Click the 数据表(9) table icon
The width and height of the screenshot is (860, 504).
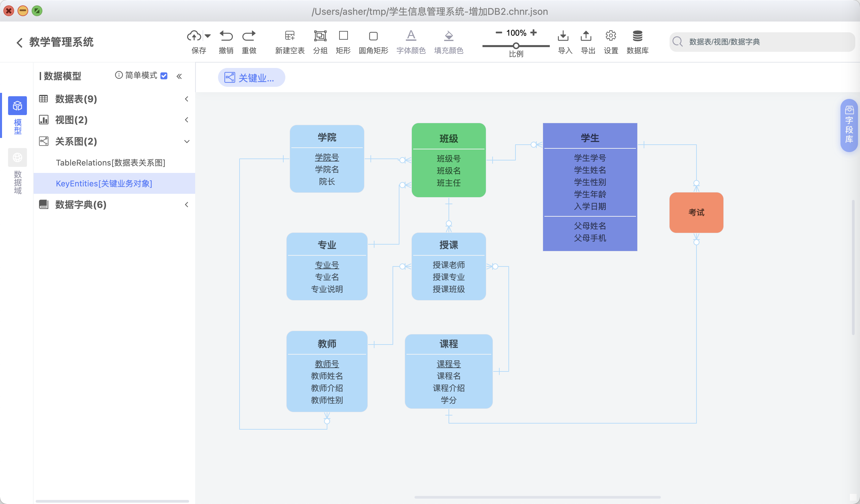click(x=43, y=99)
